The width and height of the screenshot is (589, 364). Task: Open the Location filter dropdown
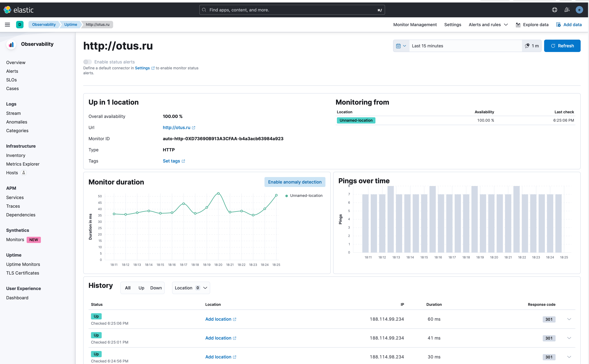[191, 288]
